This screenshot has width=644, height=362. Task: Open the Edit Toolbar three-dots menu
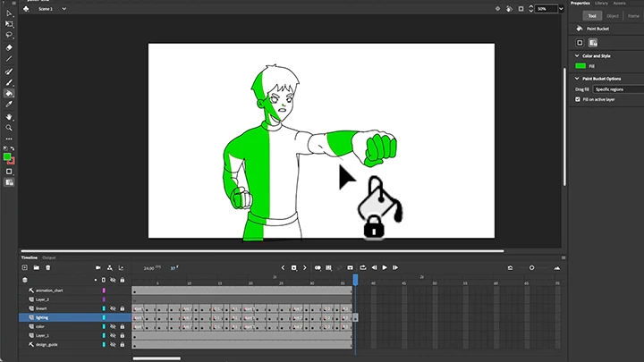pyautogui.click(x=9, y=139)
